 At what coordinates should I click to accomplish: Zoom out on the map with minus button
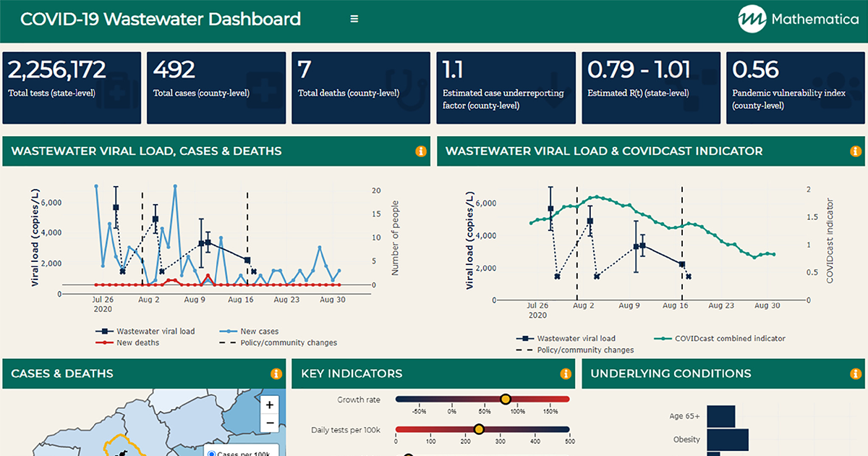270,423
